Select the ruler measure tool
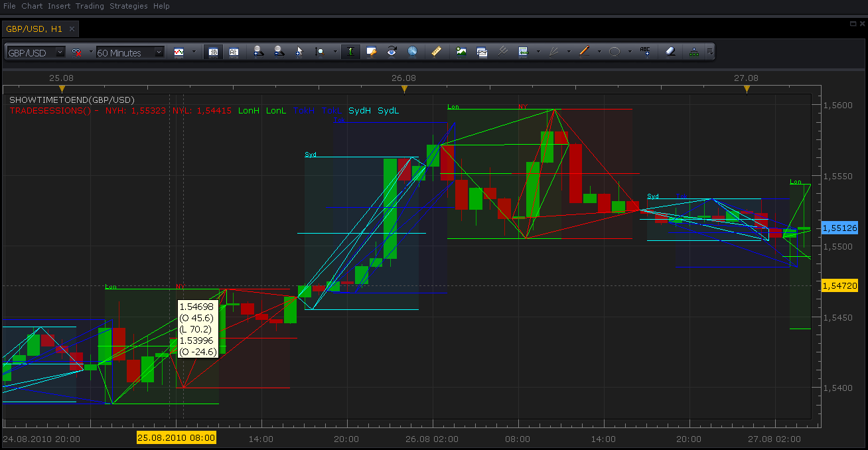The height and width of the screenshot is (450, 868). pyautogui.click(x=436, y=52)
